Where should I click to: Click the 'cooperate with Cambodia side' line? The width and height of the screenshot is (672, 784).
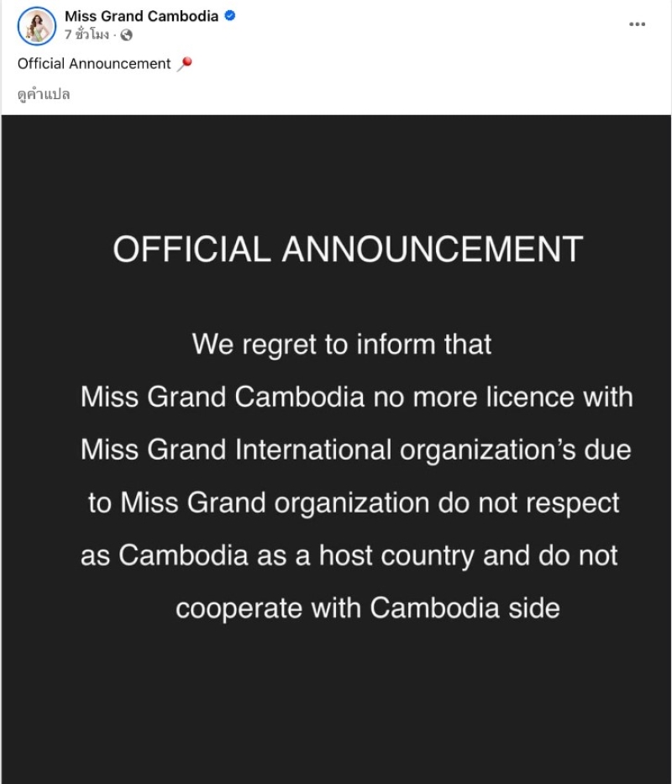(x=367, y=608)
